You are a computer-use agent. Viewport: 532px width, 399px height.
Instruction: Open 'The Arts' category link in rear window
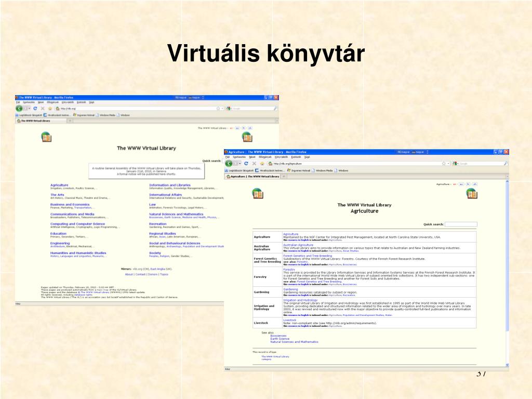click(57, 195)
